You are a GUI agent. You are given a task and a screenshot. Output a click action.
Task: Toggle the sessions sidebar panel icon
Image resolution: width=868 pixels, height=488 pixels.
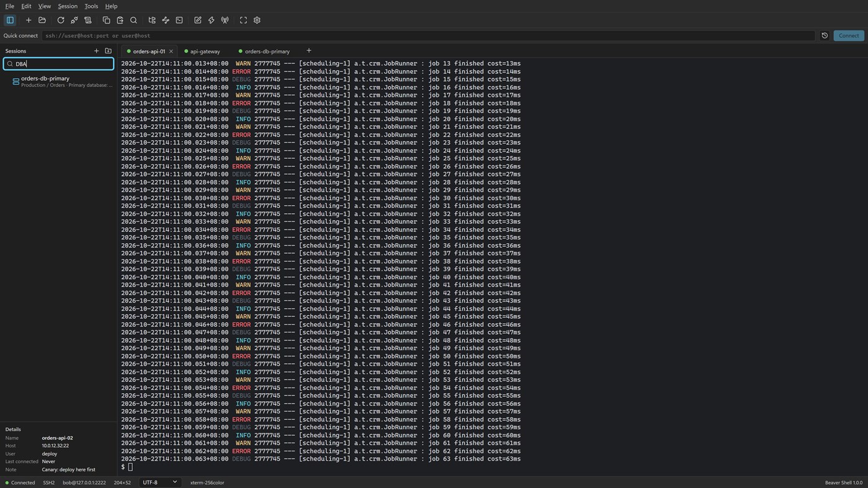click(x=10, y=20)
